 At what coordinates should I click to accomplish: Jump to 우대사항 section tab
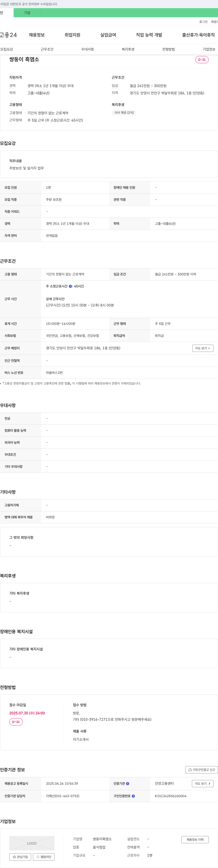(87, 49)
